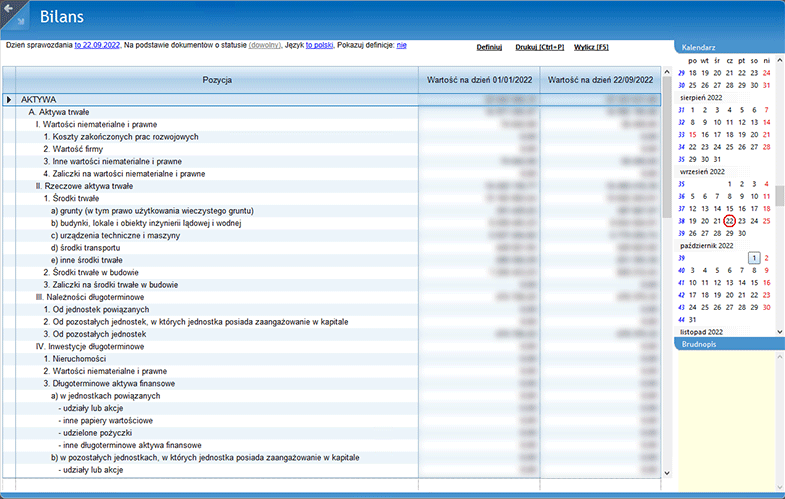
Task: Select the circled date 22 in wrzesień 2022
Action: tap(730, 221)
